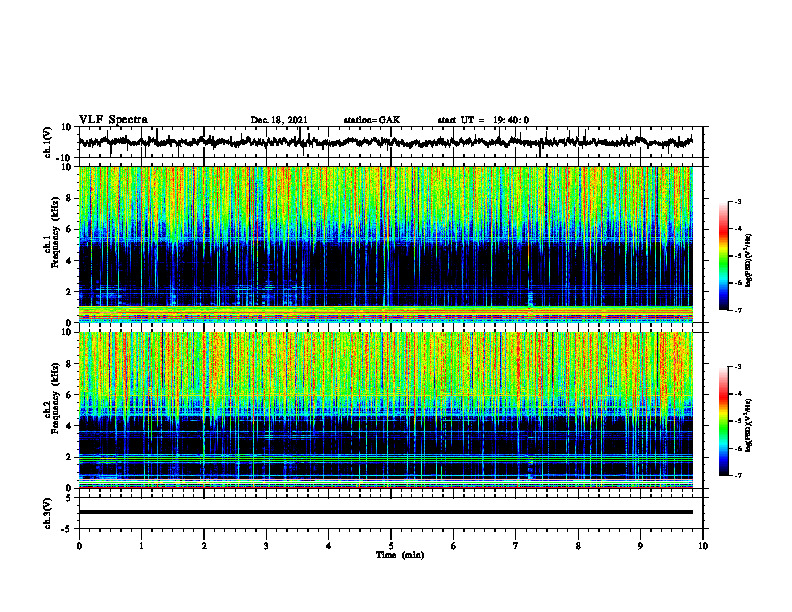Click the "4" kHz tick on ch.2 spectrogram axis

[x=69, y=426]
